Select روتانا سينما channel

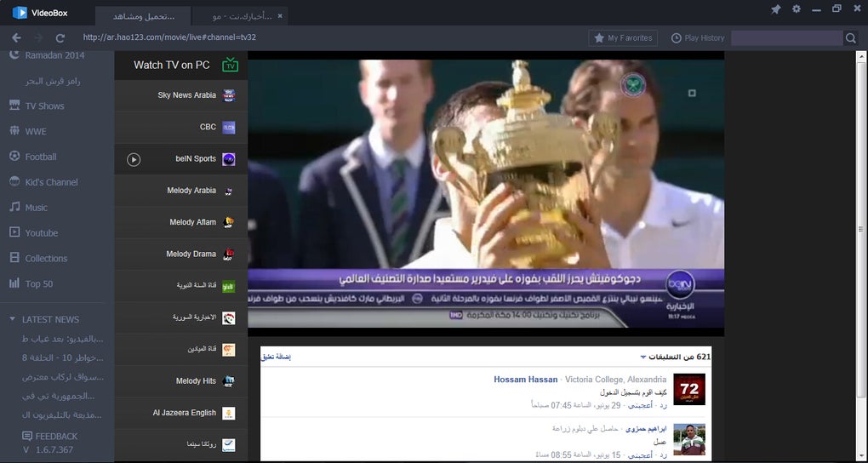(181, 445)
